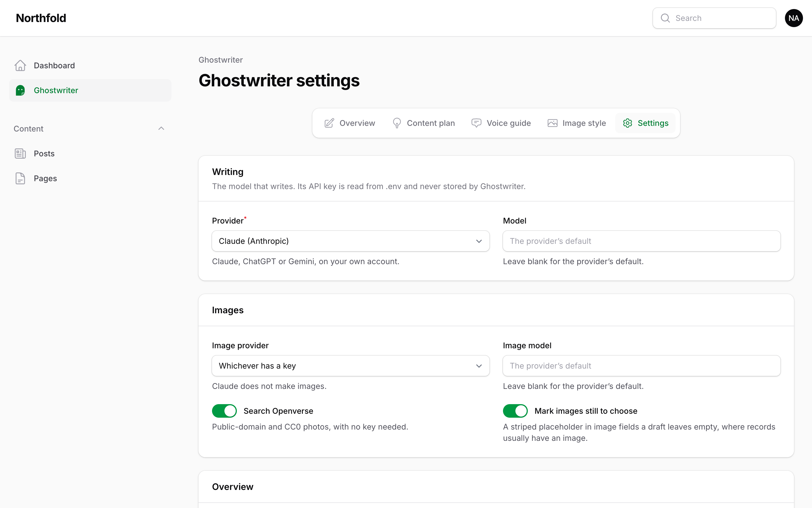This screenshot has width=812, height=508.
Task: Click the Content section label
Action: point(28,129)
